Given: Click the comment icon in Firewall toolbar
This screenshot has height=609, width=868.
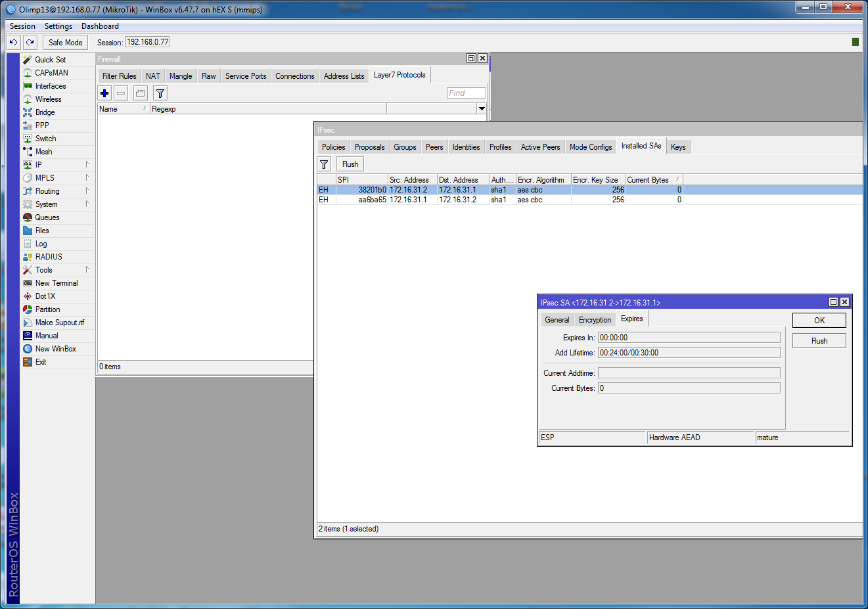Looking at the screenshot, I should 140,93.
